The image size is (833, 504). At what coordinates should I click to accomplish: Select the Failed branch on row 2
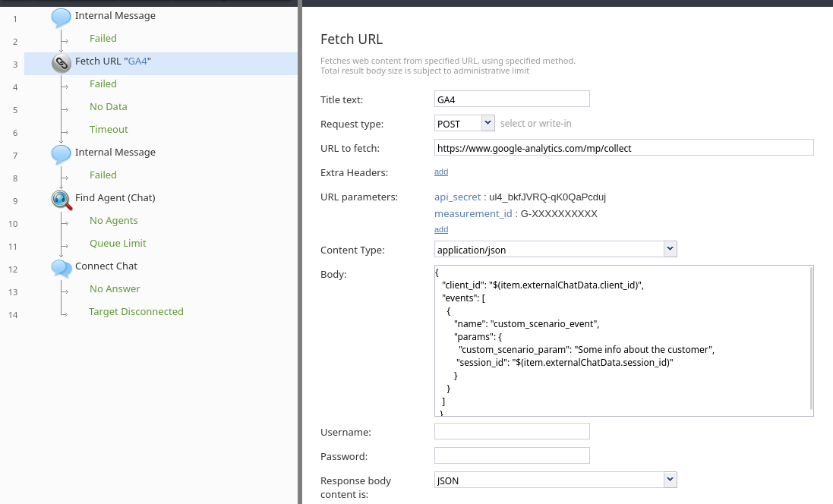[103, 39]
